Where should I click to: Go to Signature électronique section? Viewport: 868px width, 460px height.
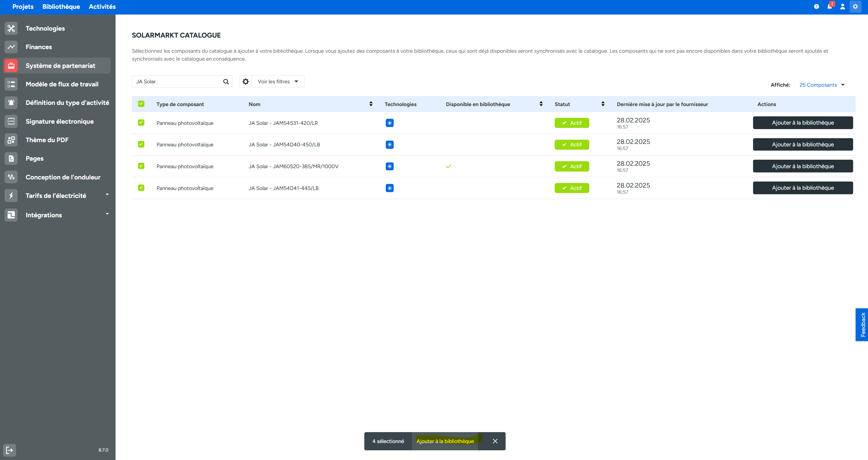60,121
